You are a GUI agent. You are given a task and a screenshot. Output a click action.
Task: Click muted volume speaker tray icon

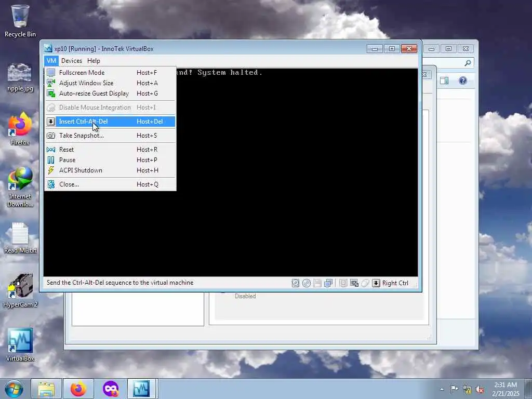(x=480, y=390)
